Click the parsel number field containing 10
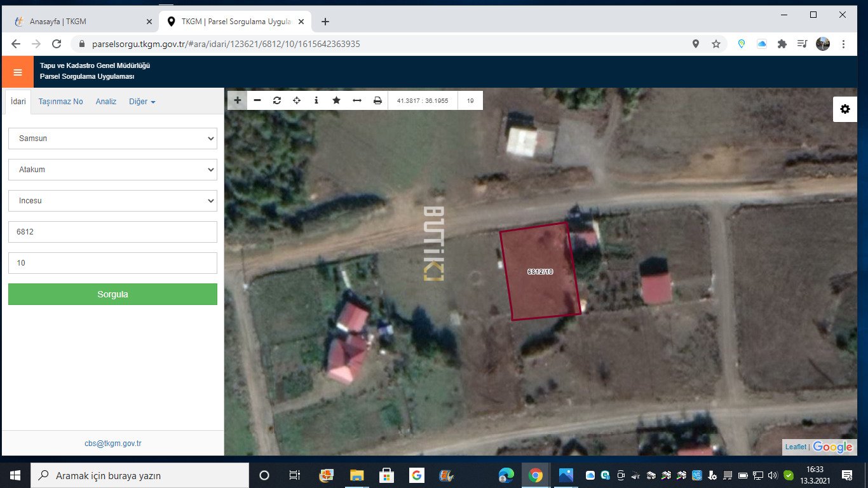Image resolution: width=868 pixels, height=488 pixels. click(x=112, y=263)
